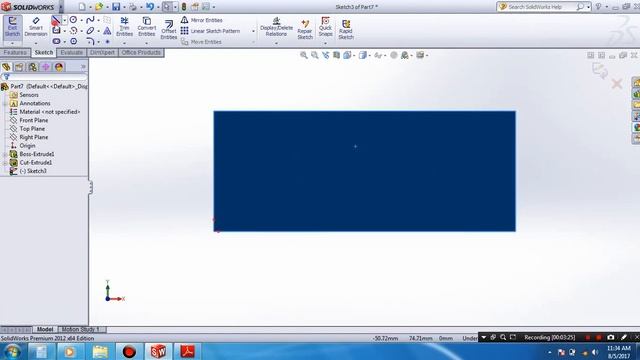Select the Line sketch tool
Screen dimensions: 640x360
pos(56,20)
